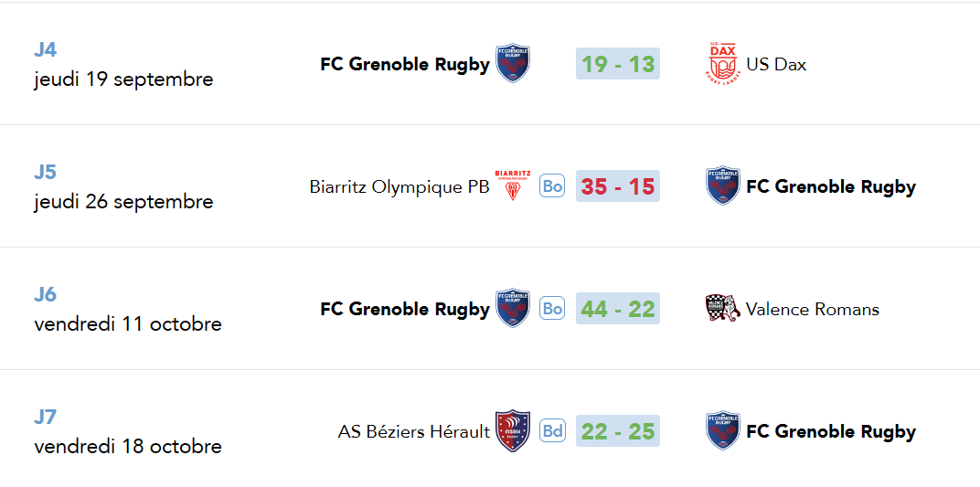The image size is (980, 487).
Task: Open Biarritz Olympique PB team link
Action: (x=399, y=186)
